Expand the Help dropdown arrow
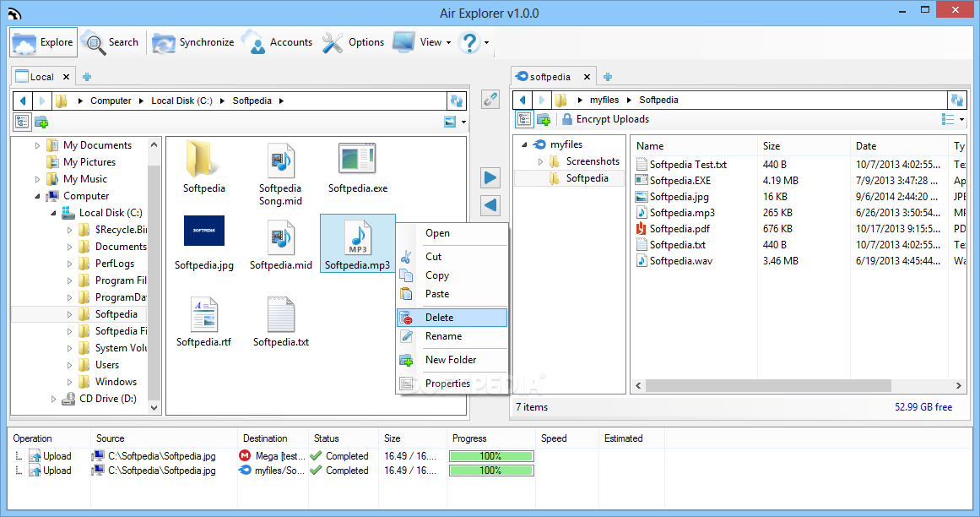980x517 pixels. click(487, 42)
